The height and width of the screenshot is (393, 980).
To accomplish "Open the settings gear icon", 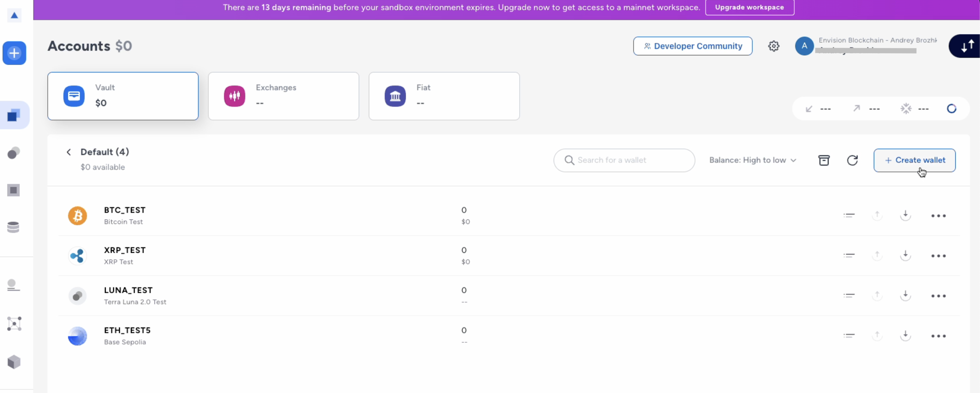I will (773, 46).
